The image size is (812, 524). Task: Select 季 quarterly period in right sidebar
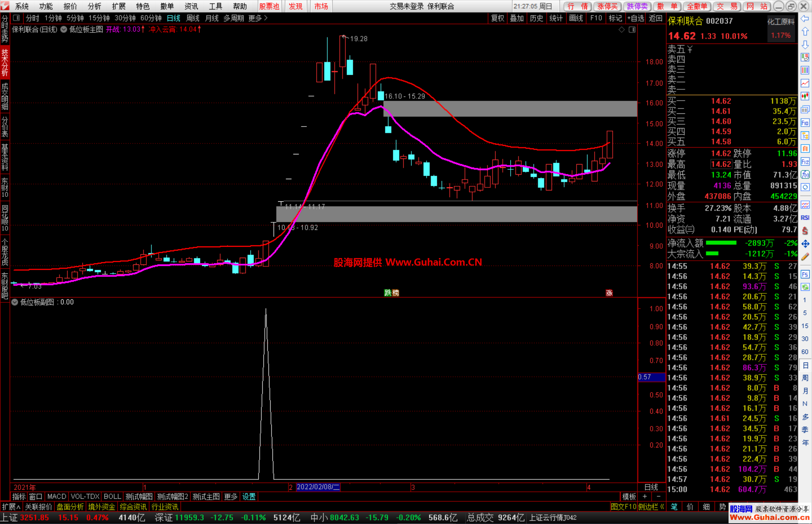[x=805, y=430]
